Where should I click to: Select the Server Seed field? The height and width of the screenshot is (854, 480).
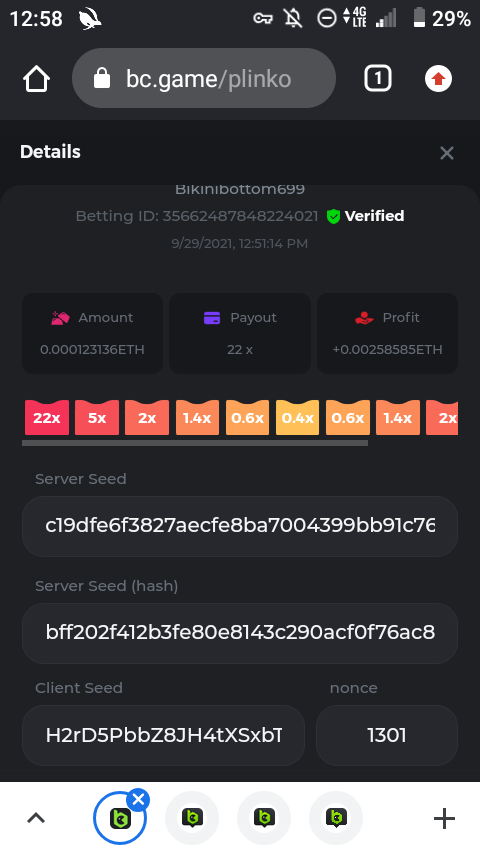click(240, 526)
